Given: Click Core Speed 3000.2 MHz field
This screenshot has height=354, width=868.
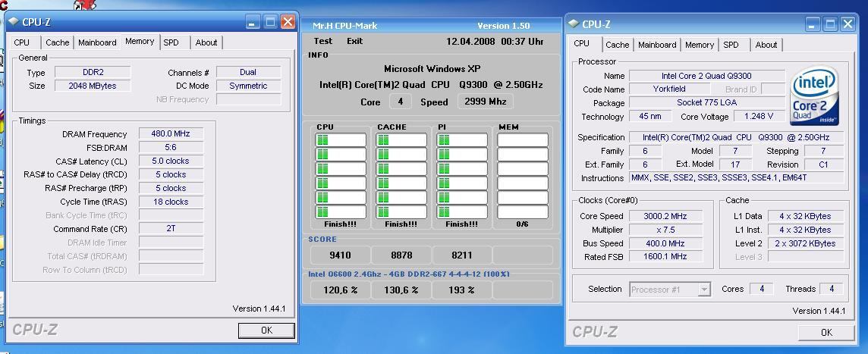Looking at the screenshot, I should coord(665,216).
